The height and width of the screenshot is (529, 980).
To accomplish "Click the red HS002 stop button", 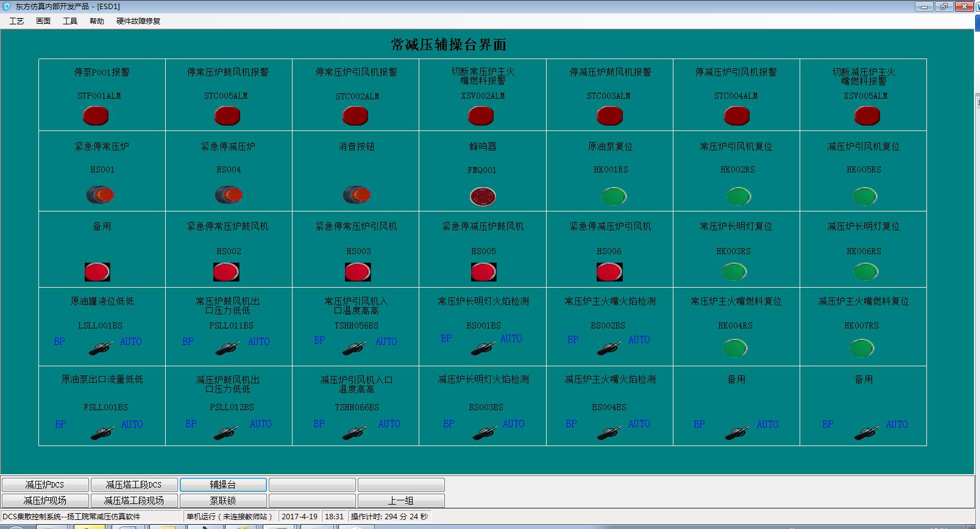I will (x=226, y=272).
